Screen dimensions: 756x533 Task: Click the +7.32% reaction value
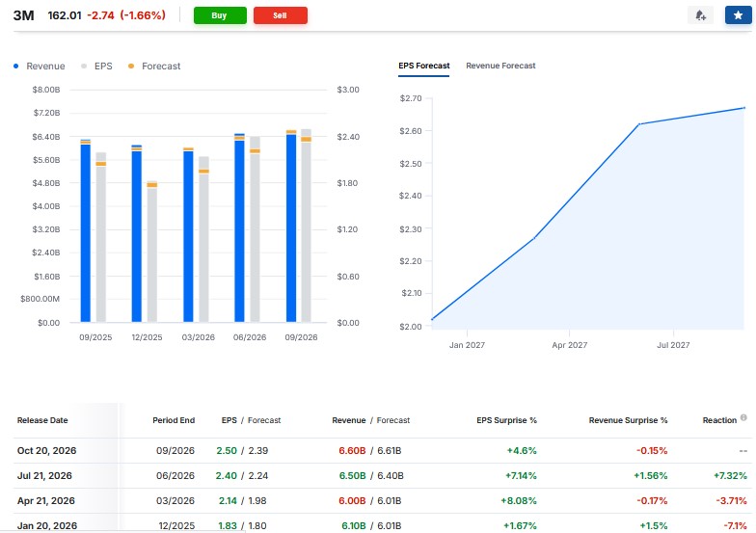[x=730, y=476]
